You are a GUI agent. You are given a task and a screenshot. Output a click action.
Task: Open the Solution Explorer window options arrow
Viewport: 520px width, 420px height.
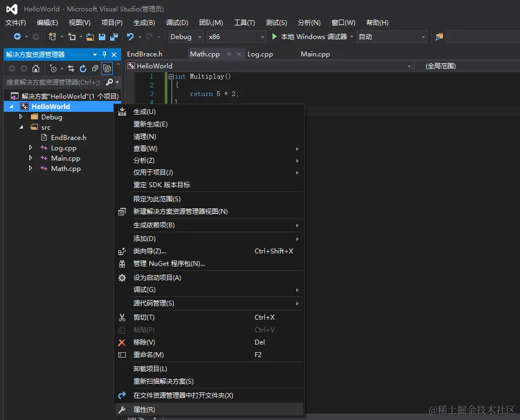coord(95,55)
